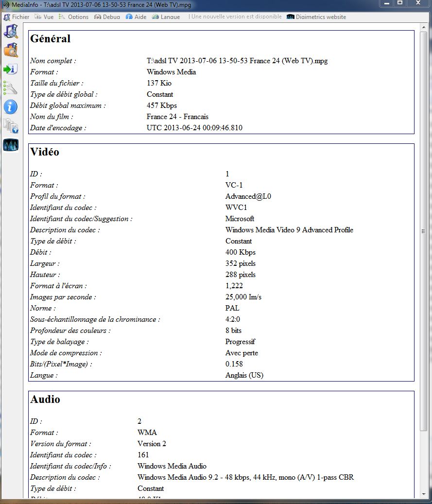Click the '400 Kbps' video bitrate value
Image resolution: width=432 pixels, height=504 pixels.
pyautogui.click(x=241, y=252)
